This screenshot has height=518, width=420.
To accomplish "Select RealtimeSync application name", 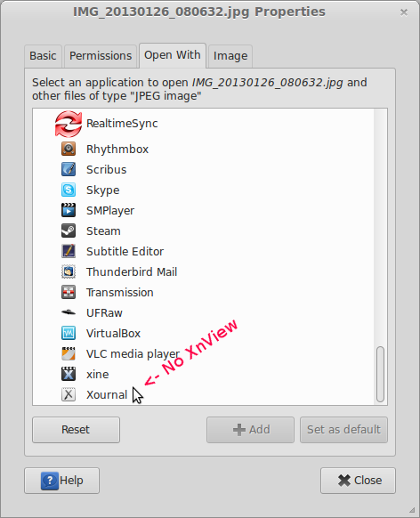I will 122,124.
